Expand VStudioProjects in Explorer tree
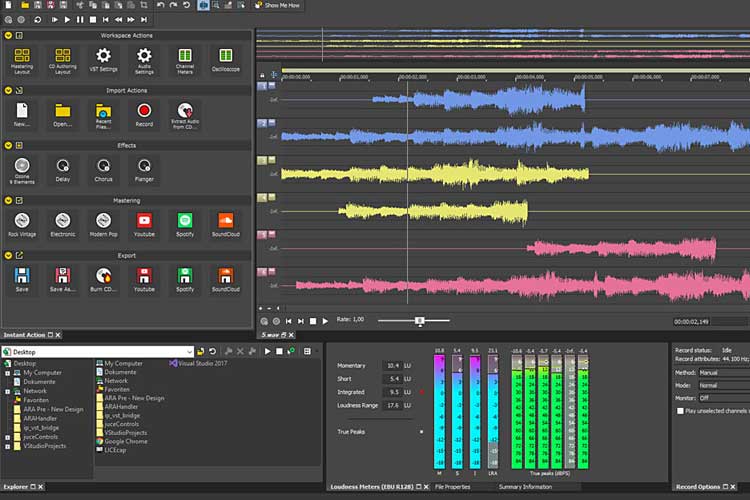Viewport: 750px width, 500px height. [8, 446]
